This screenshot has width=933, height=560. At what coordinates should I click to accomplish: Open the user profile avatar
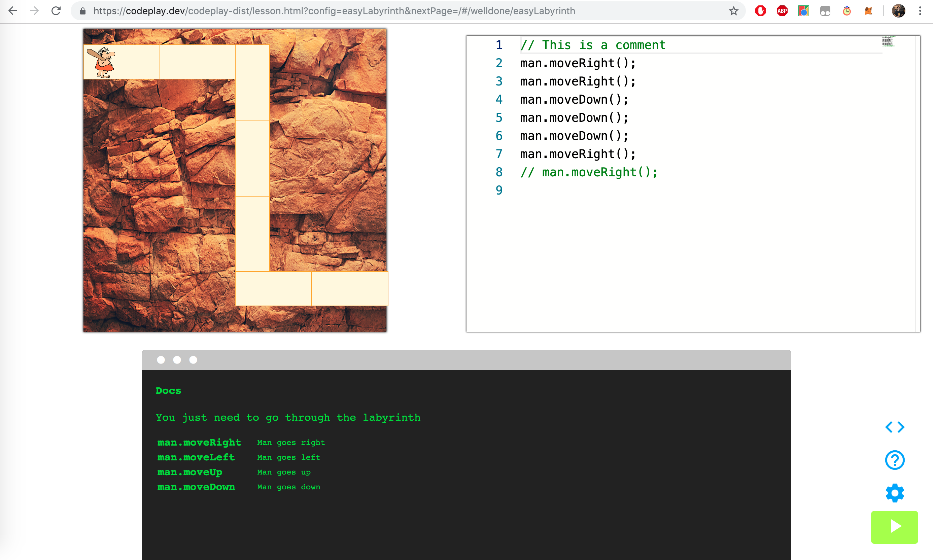pos(898,11)
